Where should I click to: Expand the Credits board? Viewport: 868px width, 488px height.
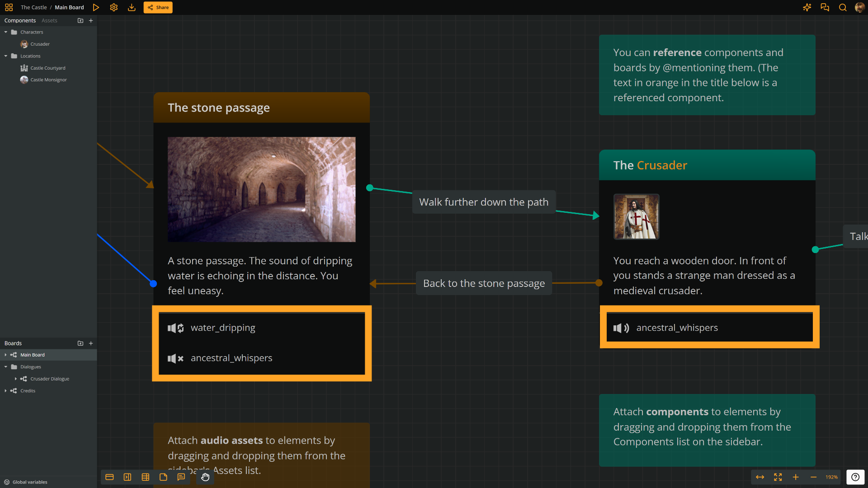click(x=6, y=391)
